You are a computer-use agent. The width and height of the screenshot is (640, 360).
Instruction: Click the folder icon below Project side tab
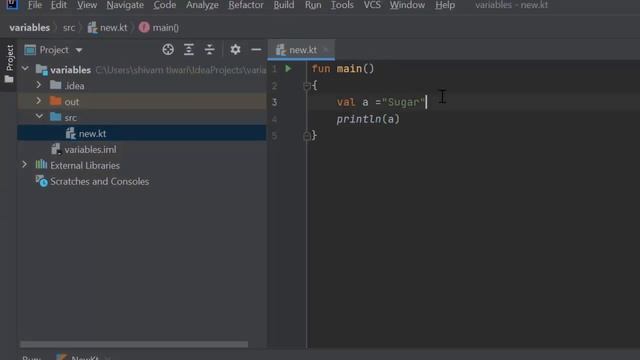[9, 79]
